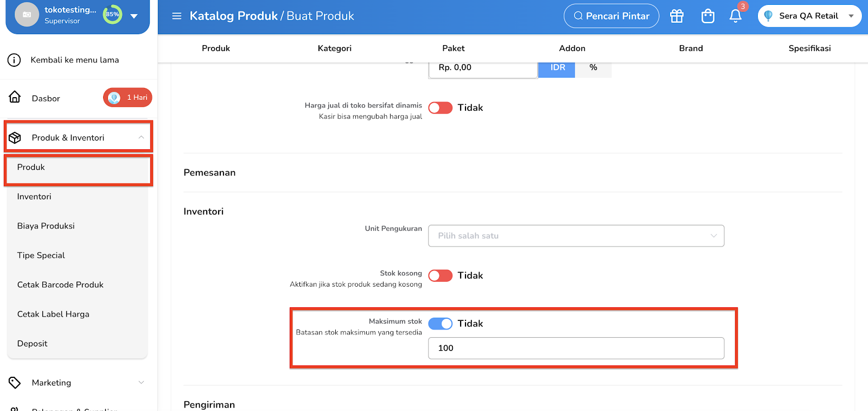Toggle the Maksimum stok switch
This screenshot has width=868, height=411.
coord(441,324)
